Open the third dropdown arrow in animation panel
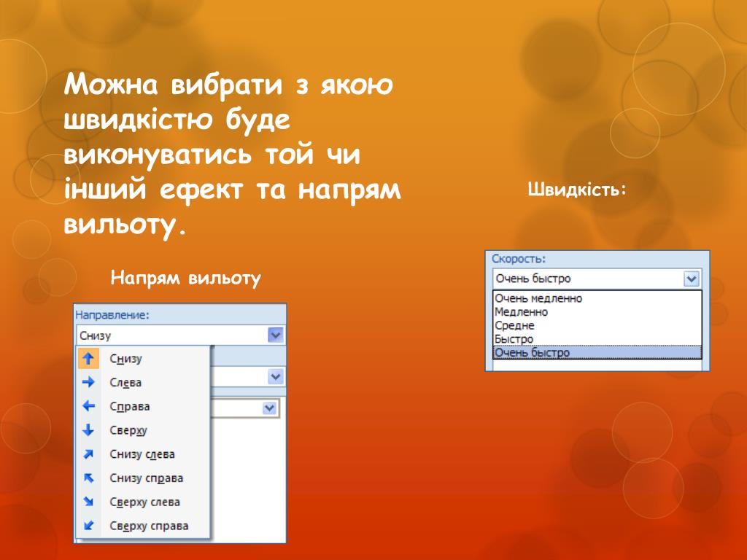 pyautogui.click(x=269, y=408)
